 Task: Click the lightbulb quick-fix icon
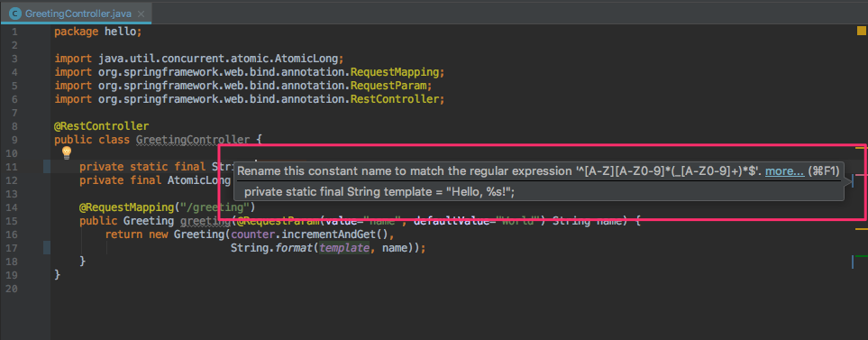67,152
